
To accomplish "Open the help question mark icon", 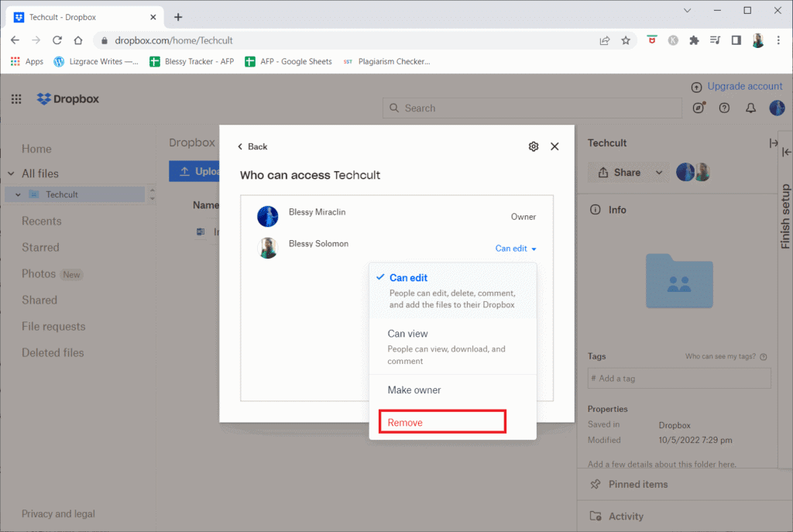I will 723,108.
